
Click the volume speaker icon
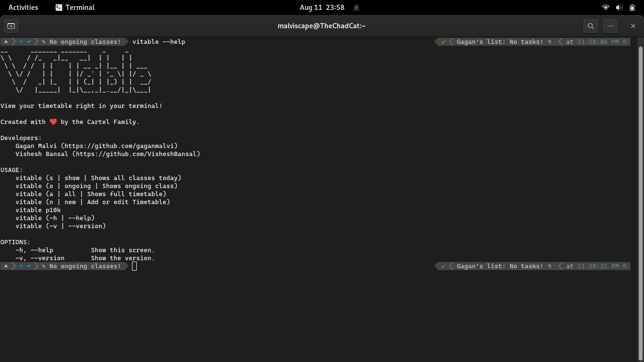(x=619, y=8)
